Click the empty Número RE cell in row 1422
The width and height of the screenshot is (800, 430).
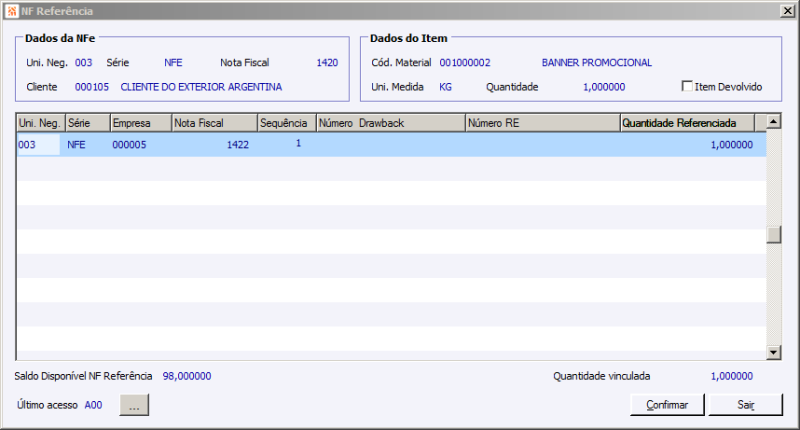point(543,145)
